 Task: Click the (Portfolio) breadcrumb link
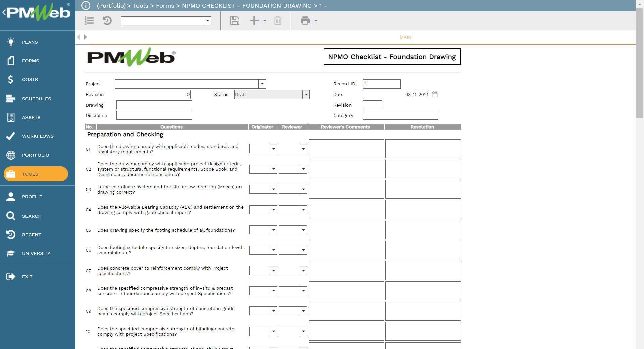(111, 6)
